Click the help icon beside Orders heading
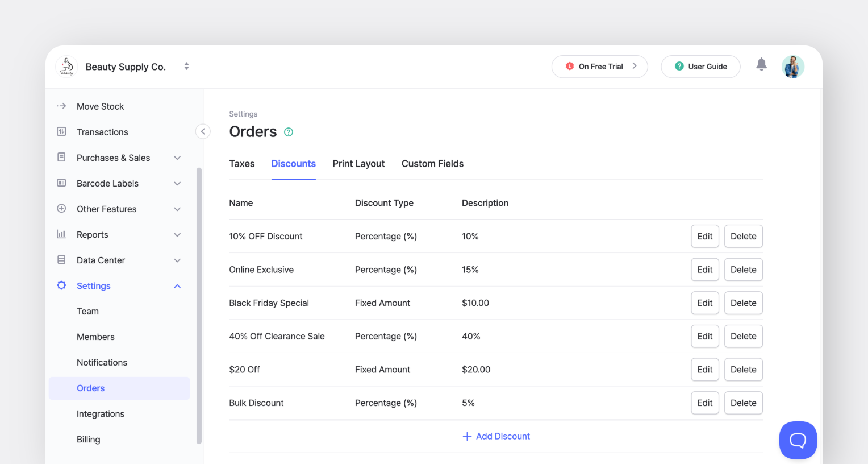 coord(288,131)
